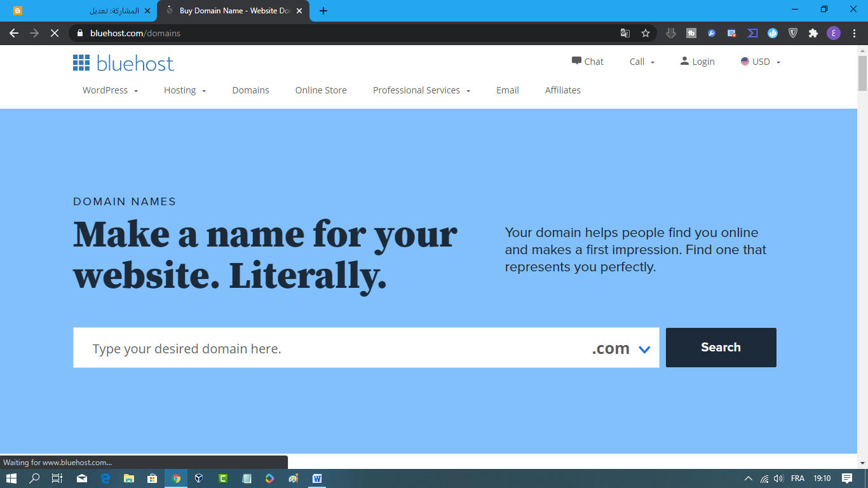Open the Mail app on taskbar
868x488 pixels.
click(82, 478)
